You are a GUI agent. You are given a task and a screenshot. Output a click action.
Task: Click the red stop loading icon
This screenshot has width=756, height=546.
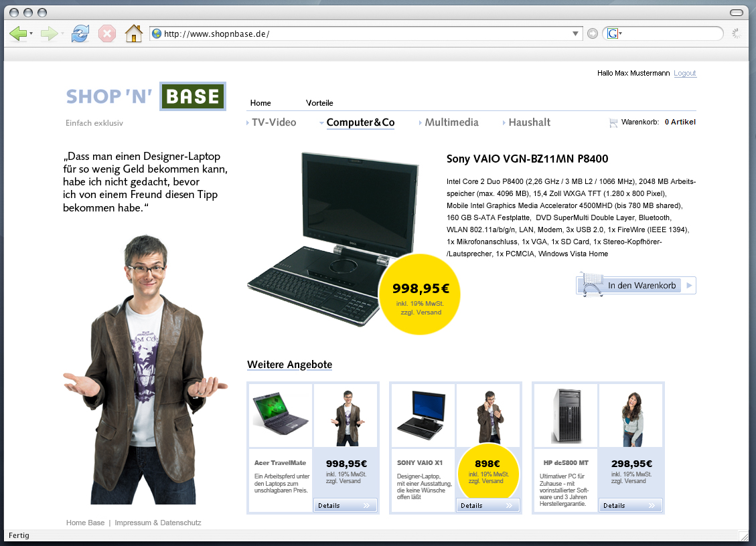tap(107, 33)
